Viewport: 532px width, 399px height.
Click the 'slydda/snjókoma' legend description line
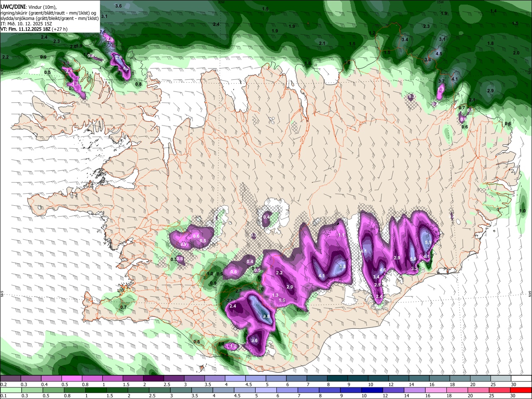49,18
